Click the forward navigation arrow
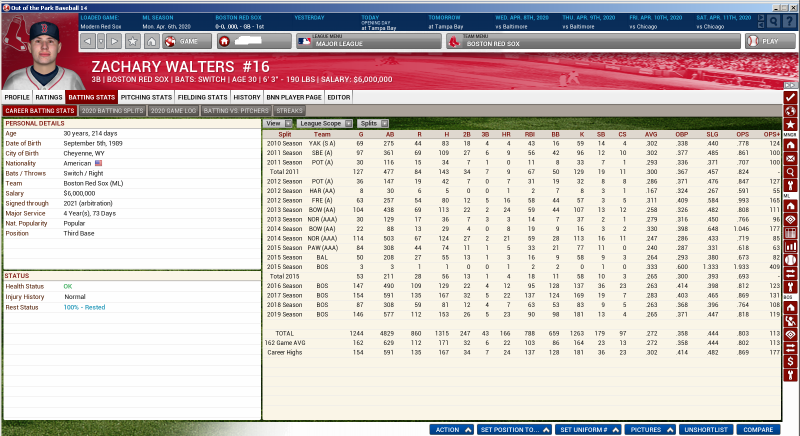This screenshot has width=800, height=436. click(116, 41)
